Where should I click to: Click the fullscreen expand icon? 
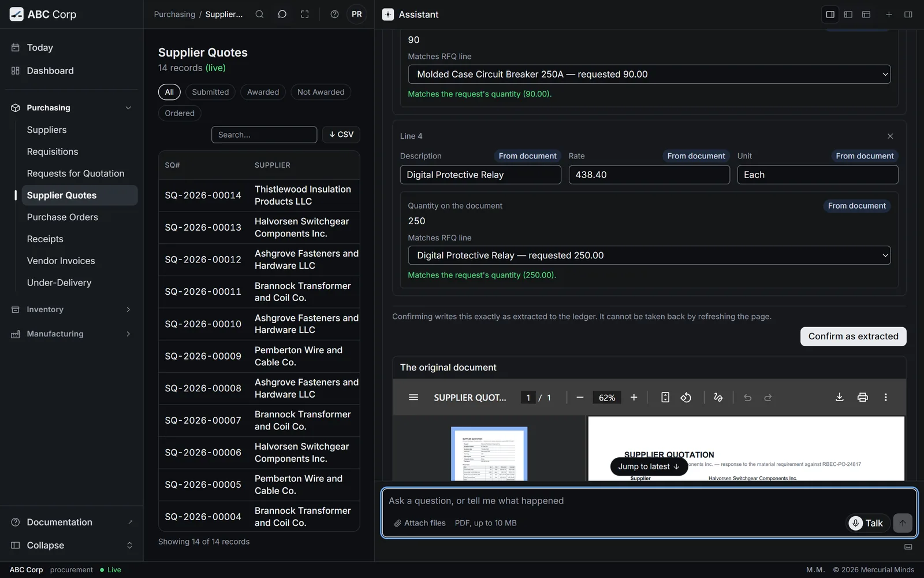[305, 14]
